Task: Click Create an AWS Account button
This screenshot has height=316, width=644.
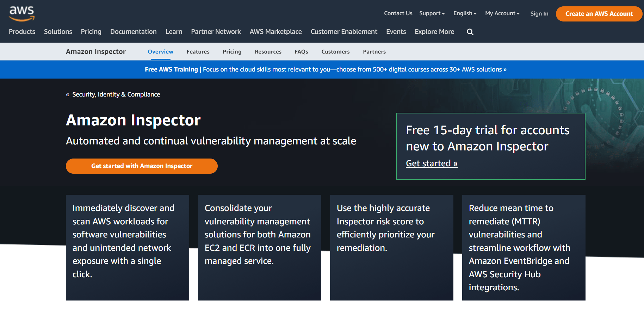Action: (599, 14)
